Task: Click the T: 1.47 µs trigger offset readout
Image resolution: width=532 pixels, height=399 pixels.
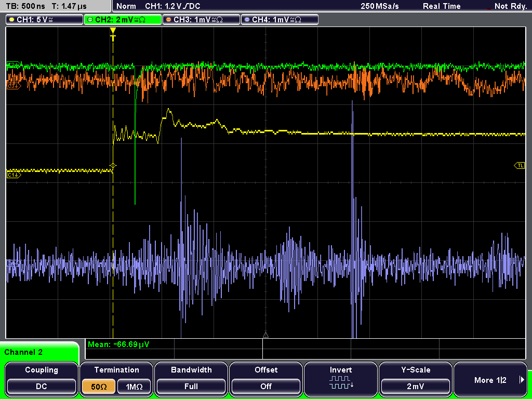Action: tap(69, 6)
